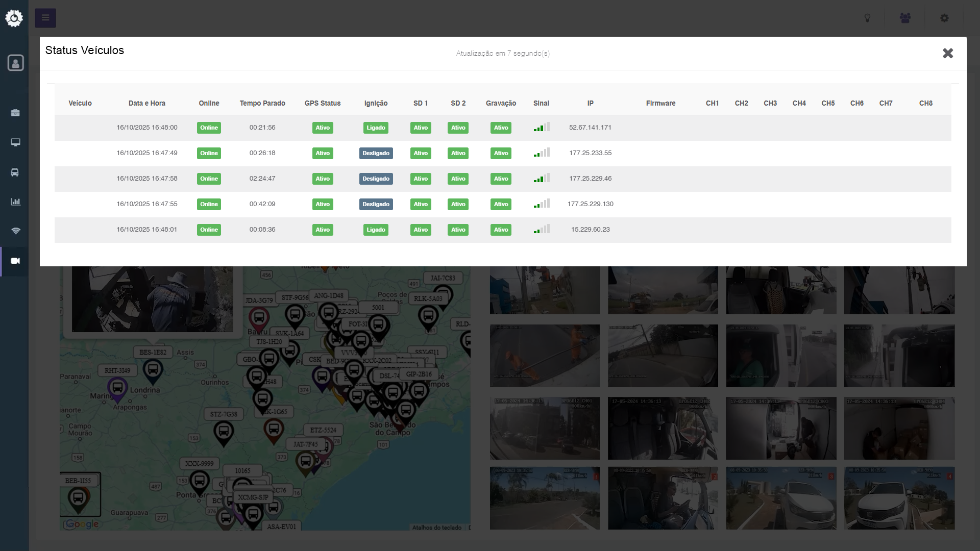
Task: Click the users group icon
Action: pyautogui.click(x=905, y=18)
